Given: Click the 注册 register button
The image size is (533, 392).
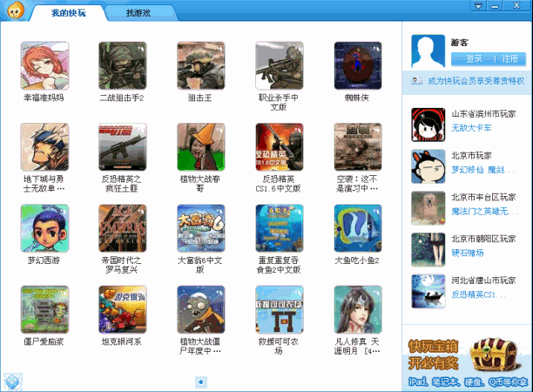Looking at the screenshot, I should click(509, 59).
